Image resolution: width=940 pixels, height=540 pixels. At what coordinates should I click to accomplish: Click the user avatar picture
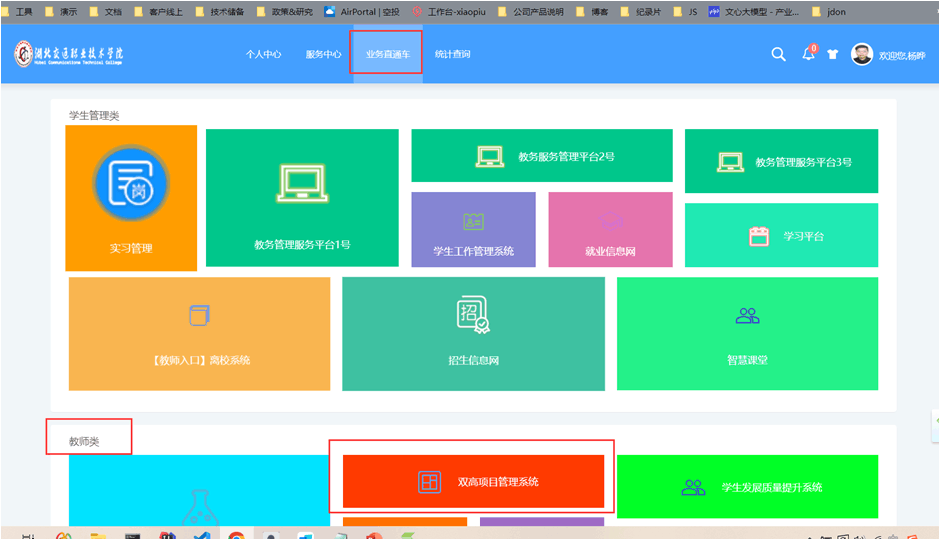(862, 54)
